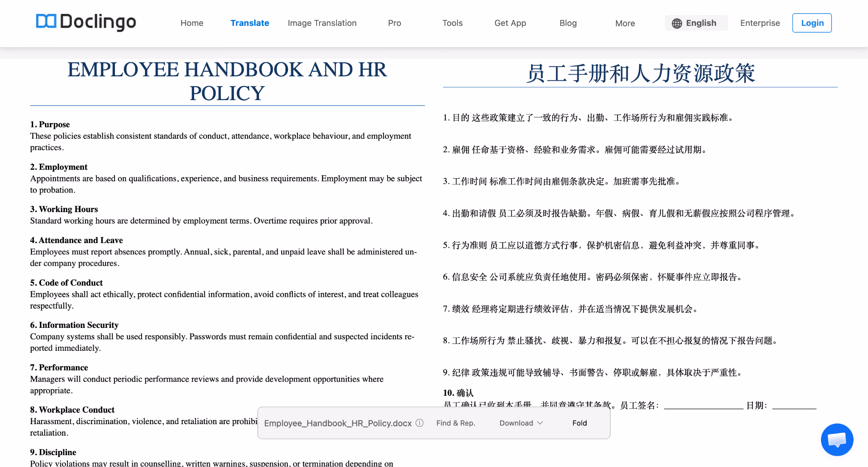Open the Enterprise page
The height and width of the screenshot is (467, 868).
(760, 23)
